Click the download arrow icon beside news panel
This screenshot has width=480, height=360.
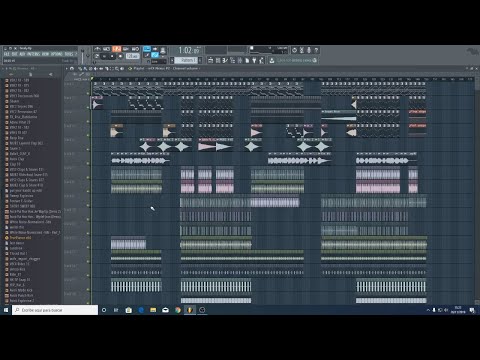point(271,60)
